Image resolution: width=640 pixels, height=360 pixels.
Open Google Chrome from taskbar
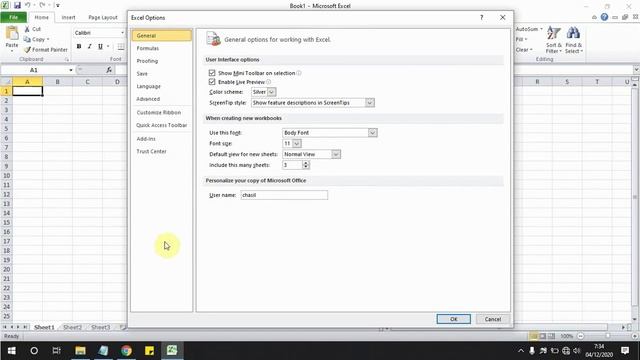coord(126,350)
